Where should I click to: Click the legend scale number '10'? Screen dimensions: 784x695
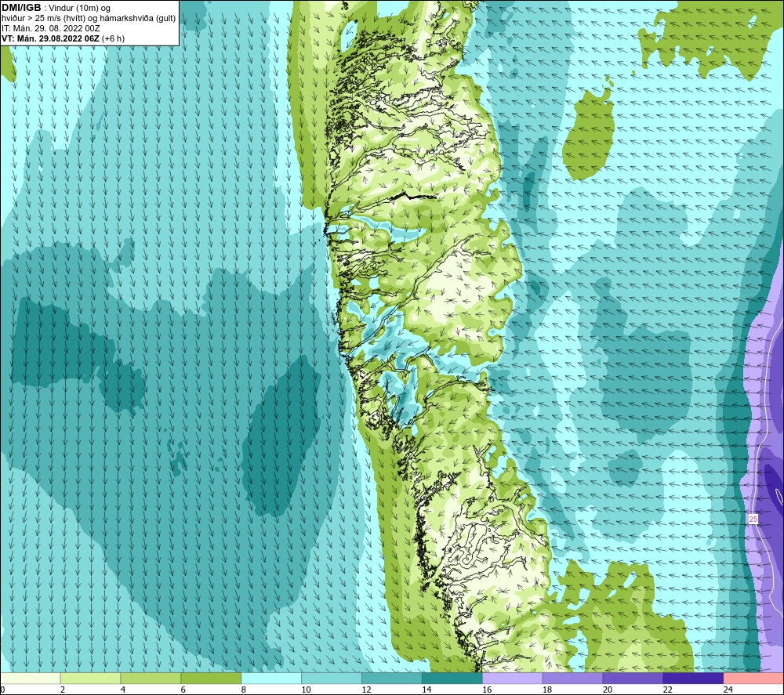click(306, 690)
